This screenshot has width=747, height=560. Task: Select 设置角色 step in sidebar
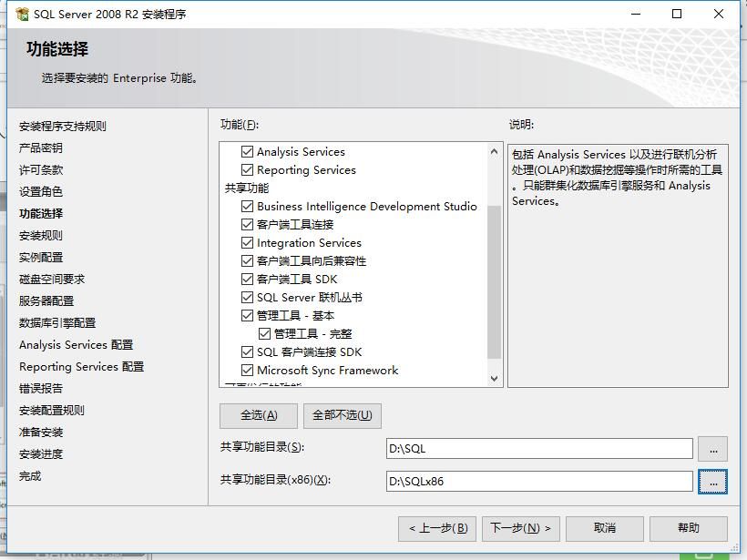(40, 192)
